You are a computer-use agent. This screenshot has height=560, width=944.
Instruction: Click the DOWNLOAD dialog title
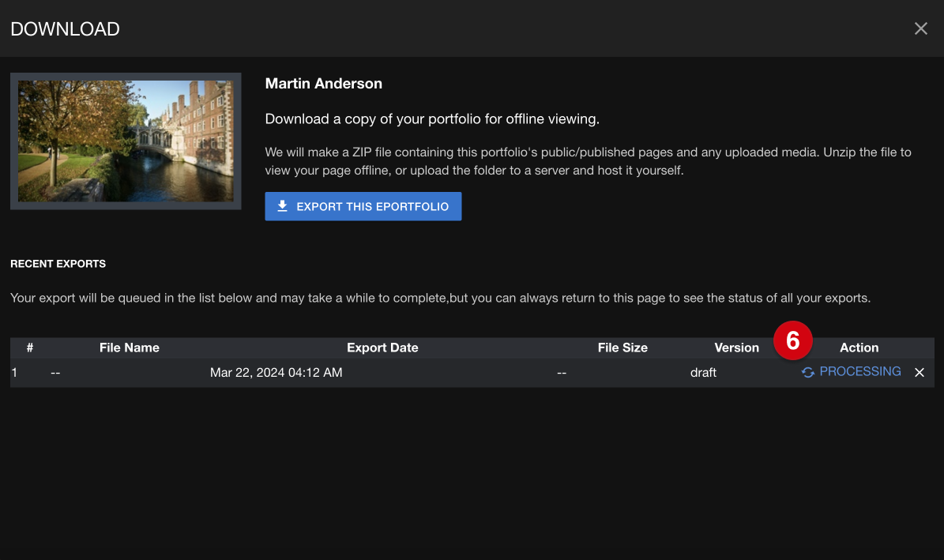(65, 29)
